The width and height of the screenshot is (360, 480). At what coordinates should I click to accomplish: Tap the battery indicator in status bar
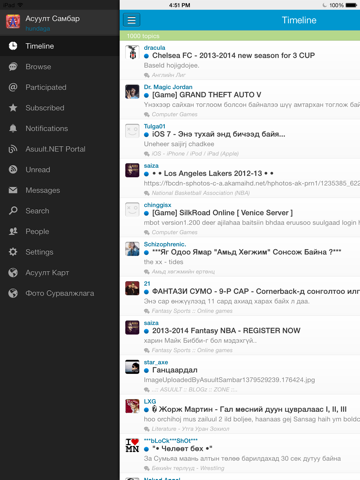pyautogui.click(x=351, y=5)
